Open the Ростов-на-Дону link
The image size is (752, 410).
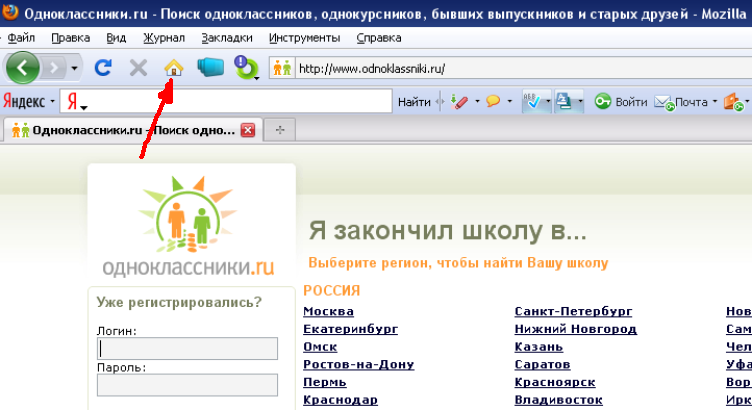pos(359,364)
